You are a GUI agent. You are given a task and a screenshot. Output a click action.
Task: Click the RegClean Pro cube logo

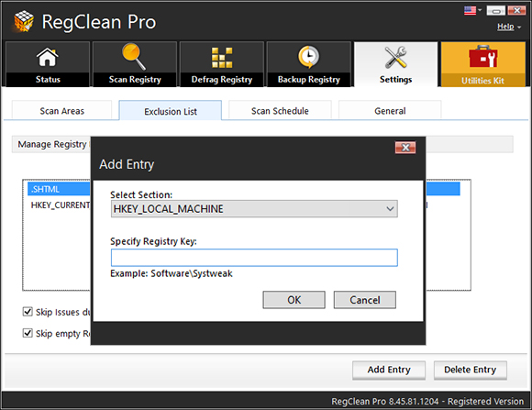click(x=24, y=21)
